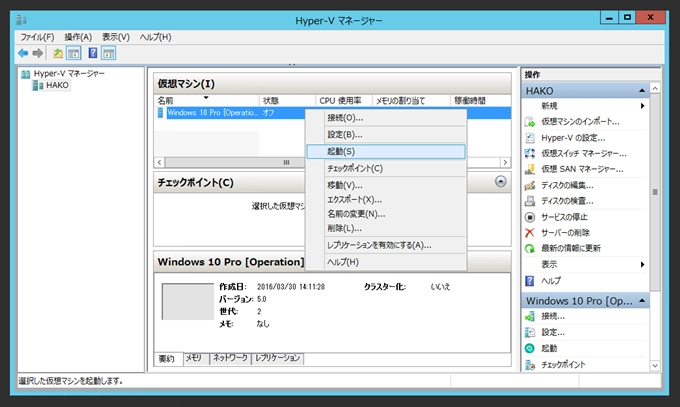Screen dimensions: 680x407
Task: Choose 削除(L)... from the context menu
Action: pyautogui.click(x=386, y=228)
